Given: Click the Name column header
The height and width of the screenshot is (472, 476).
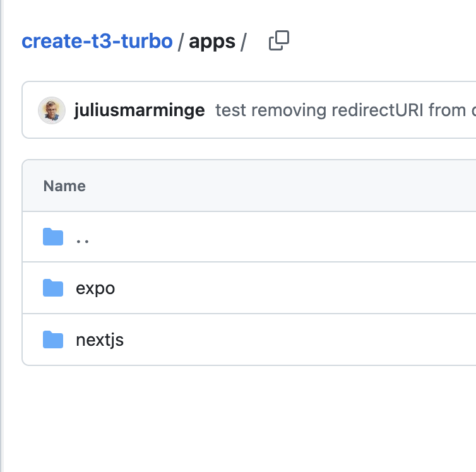Looking at the screenshot, I should pos(64,186).
